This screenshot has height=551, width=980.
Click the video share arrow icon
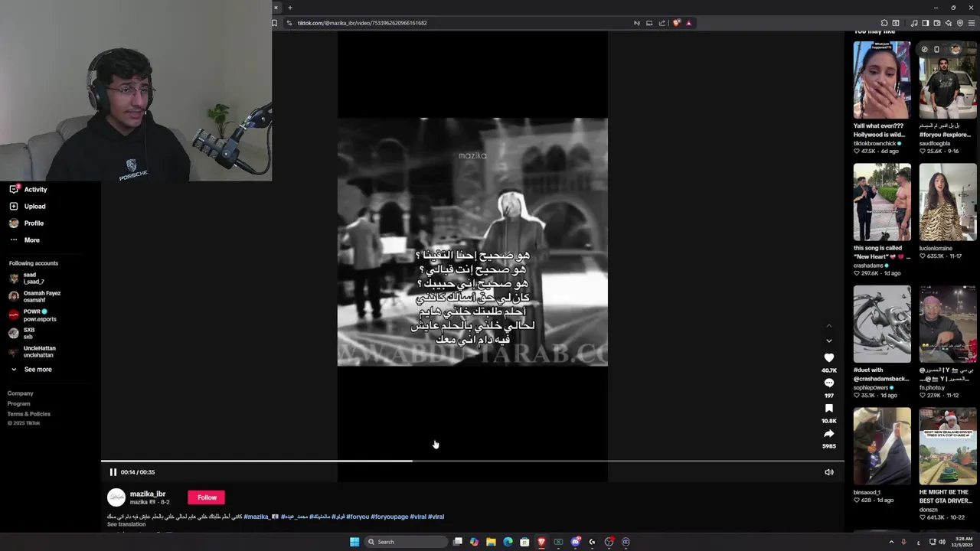point(828,434)
